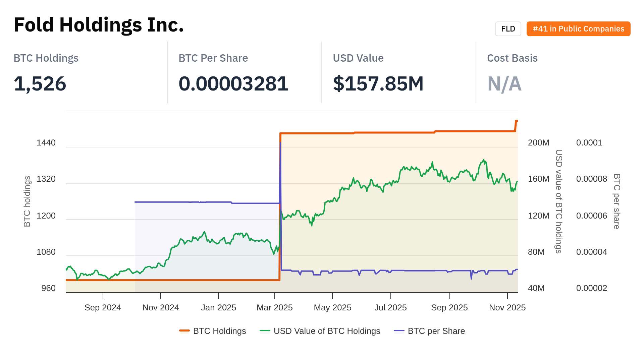
Task: Click the Fold Holdings Inc. title
Action: tap(99, 25)
